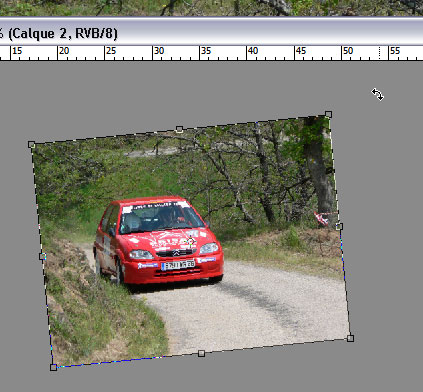The image size is (423, 392).
Task: Click the bottom-right corner transform handle
Action: [350, 338]
